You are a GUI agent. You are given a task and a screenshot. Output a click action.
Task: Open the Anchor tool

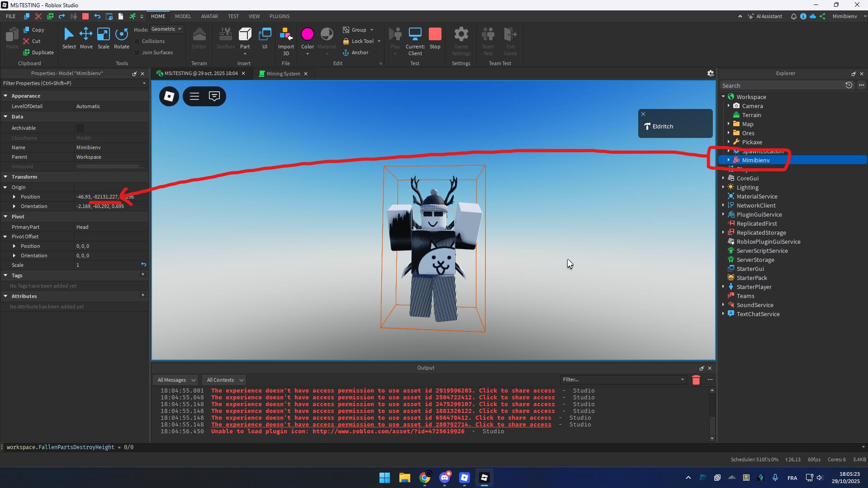356,52
